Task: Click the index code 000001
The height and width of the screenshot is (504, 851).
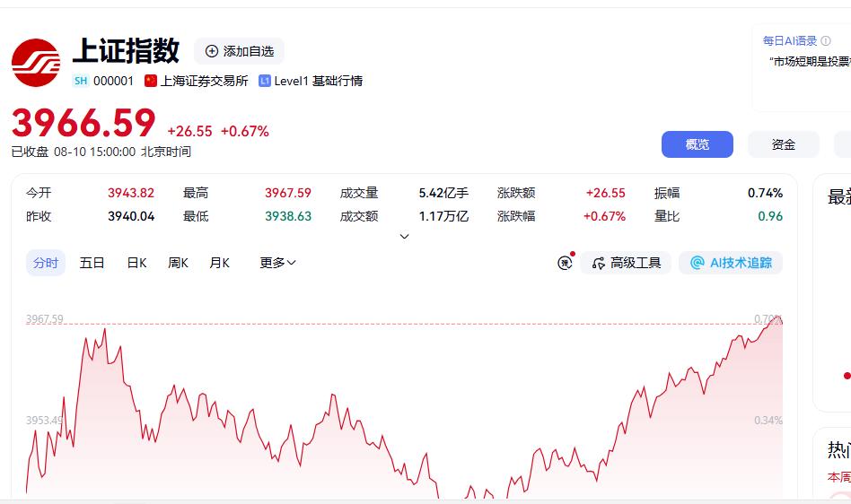Action: point(113,81)
